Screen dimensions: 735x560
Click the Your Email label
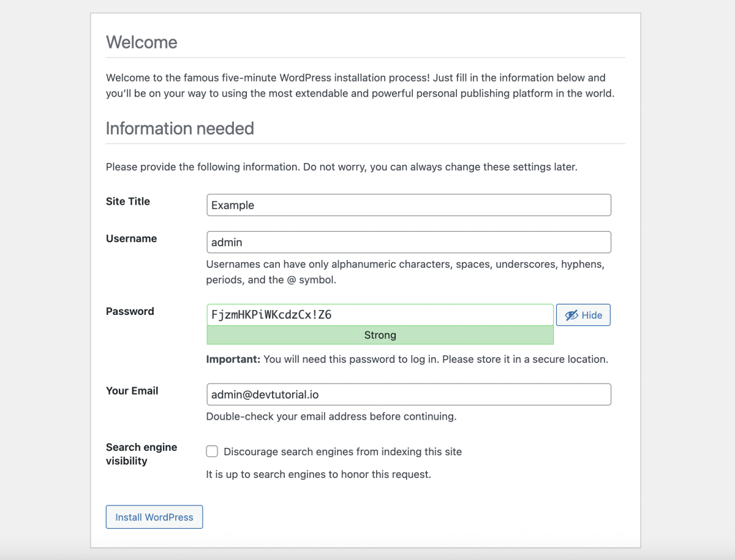point(132,391)
